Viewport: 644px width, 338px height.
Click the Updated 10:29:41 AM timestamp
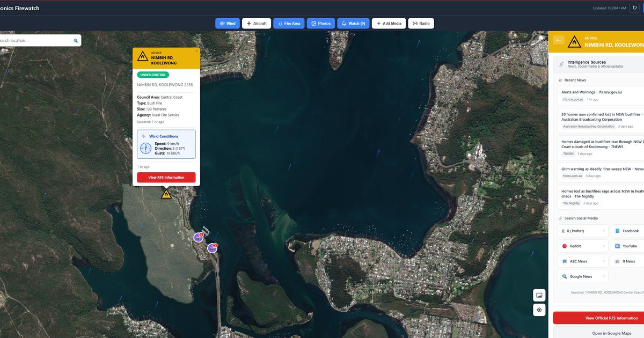coord(609,8)
